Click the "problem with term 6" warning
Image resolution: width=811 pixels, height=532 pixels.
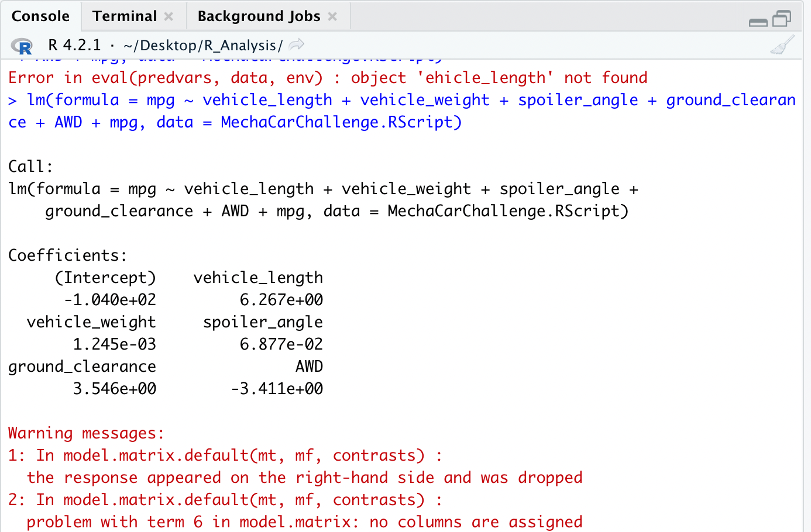304,522
